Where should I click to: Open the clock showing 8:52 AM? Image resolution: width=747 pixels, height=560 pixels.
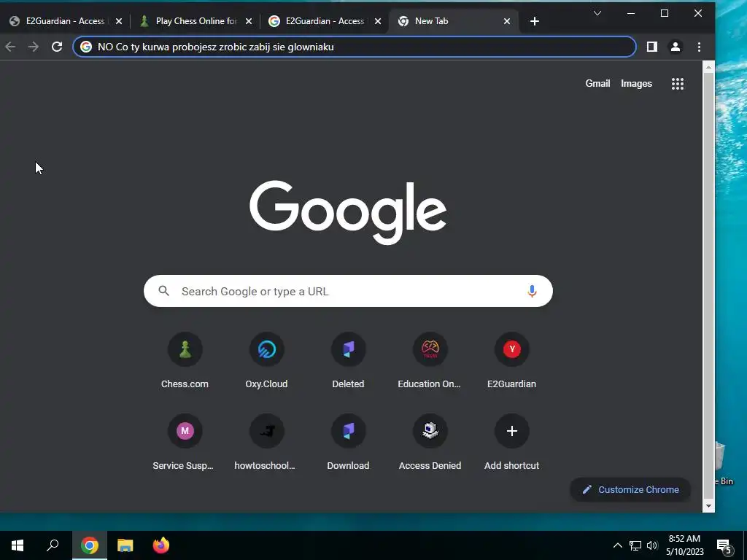click(x=684, y=545)
